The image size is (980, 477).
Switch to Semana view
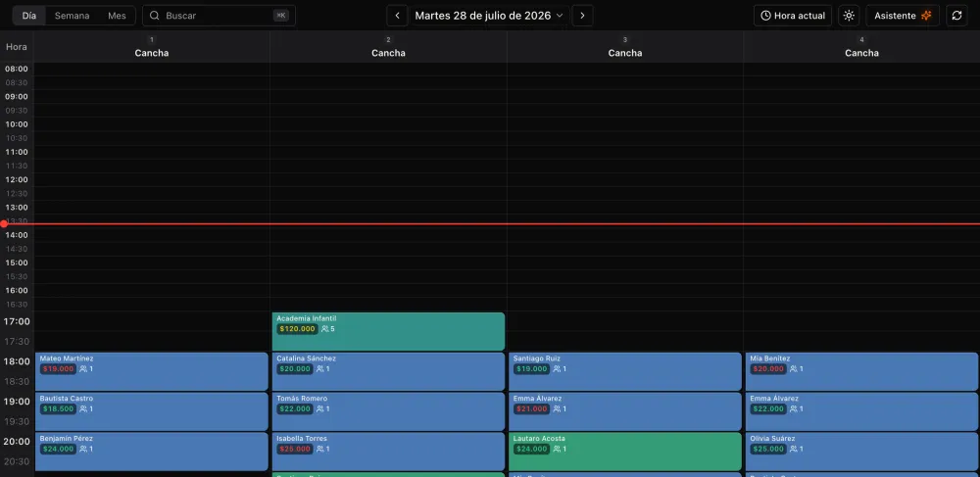72,16
